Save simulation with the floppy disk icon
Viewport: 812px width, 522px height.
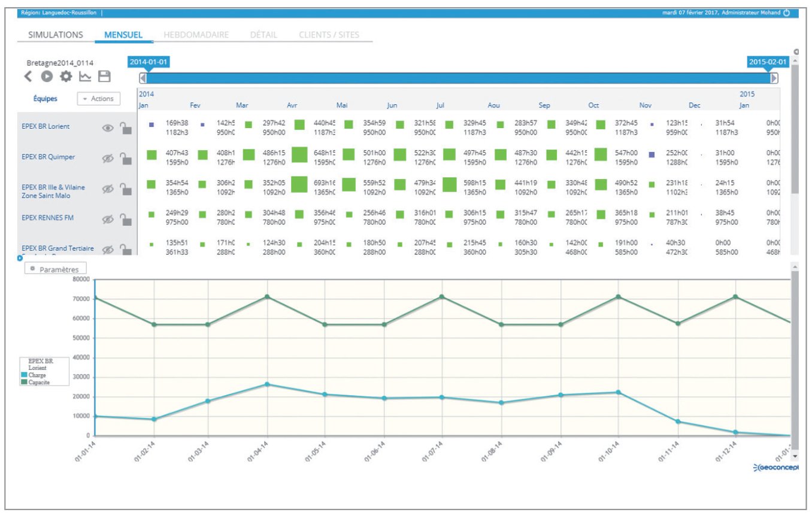coord(104,77)
